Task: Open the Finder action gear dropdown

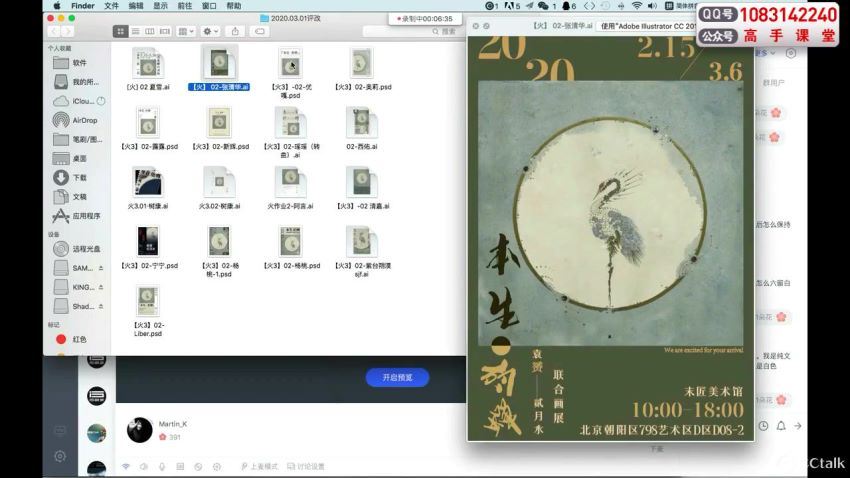Action: tap(211, 31)
